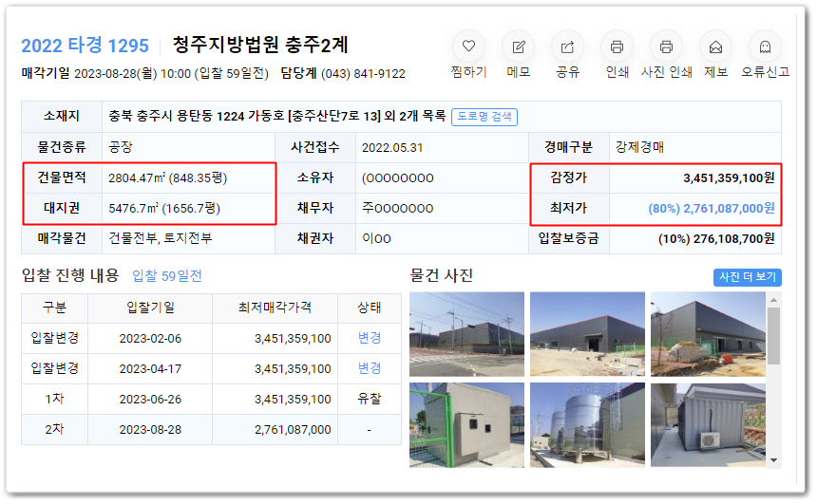Open the third photo with stacked bricks
817x504 pixels.
(x=708, y=334)
